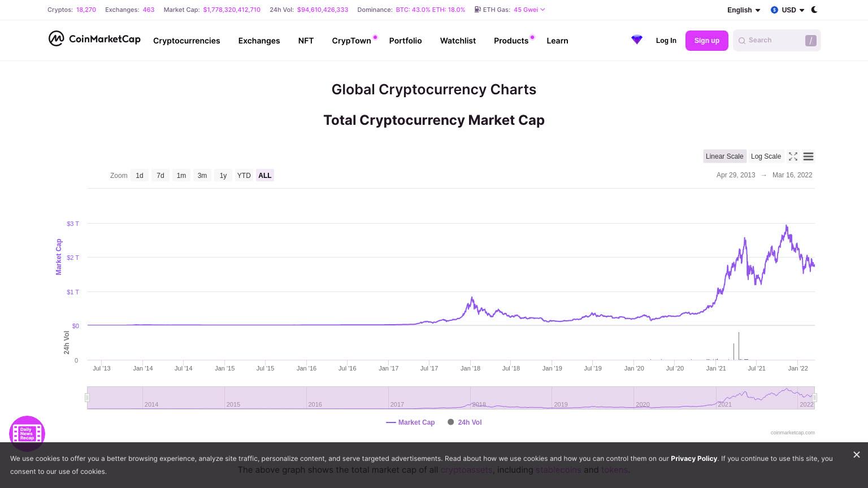
Task: Expand the ETH Gas 45 Gwei dropdown
Action: point(530,10)
